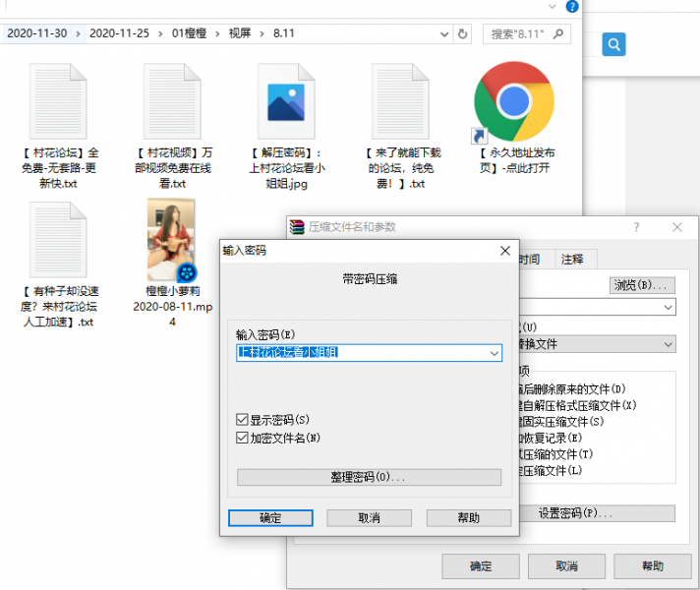Toggle the 加密文件名 checkbox

click(243, 438)
